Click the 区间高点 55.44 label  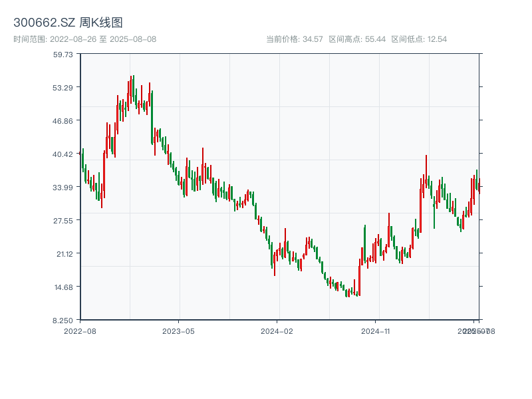357,39
